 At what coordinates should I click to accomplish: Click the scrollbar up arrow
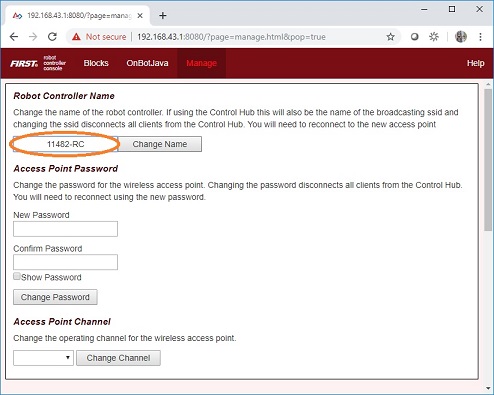pyautogui.click(x=488, y=85)
